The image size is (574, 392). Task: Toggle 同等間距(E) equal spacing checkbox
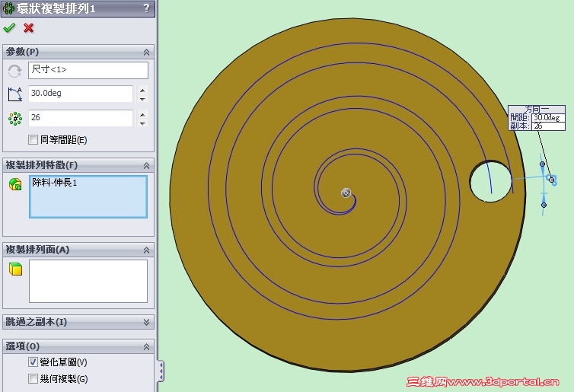pos(33,139)
